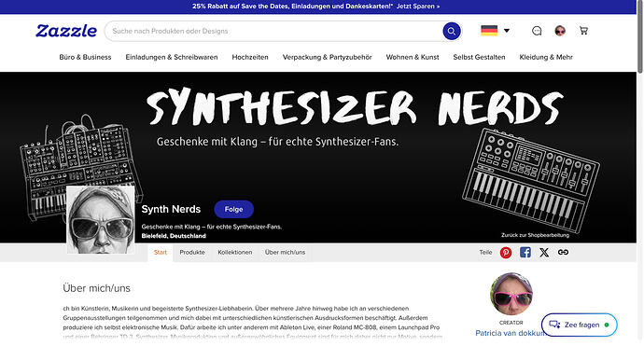The image size is (644, 346).
Task: Open the chat bubble icon in header
Action: tap(537, 31)
